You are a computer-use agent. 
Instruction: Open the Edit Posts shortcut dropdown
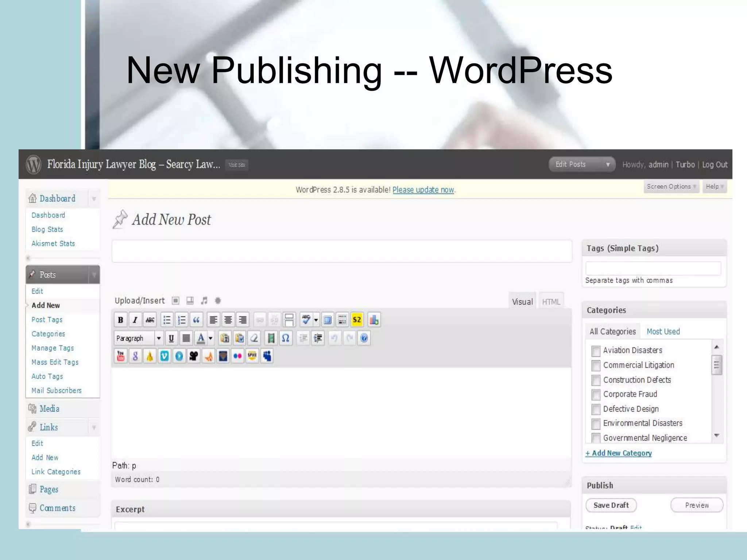(x=608, y=164)
